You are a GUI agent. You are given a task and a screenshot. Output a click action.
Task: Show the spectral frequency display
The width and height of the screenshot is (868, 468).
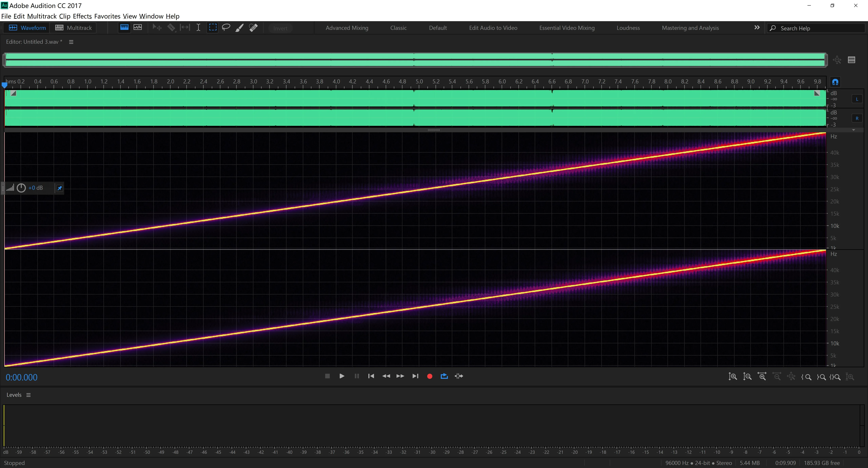(124, 28)
